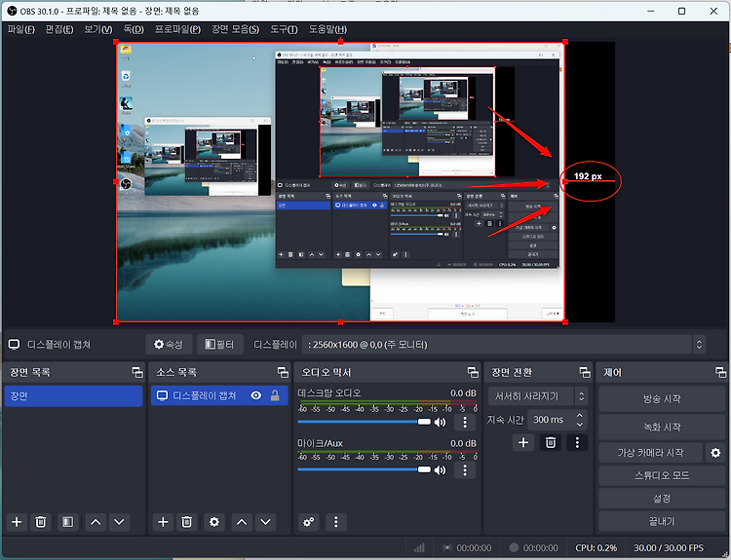Open the 보기(V) menu
Viewport: 731px width, 560px height.
(x=97, y=29)
